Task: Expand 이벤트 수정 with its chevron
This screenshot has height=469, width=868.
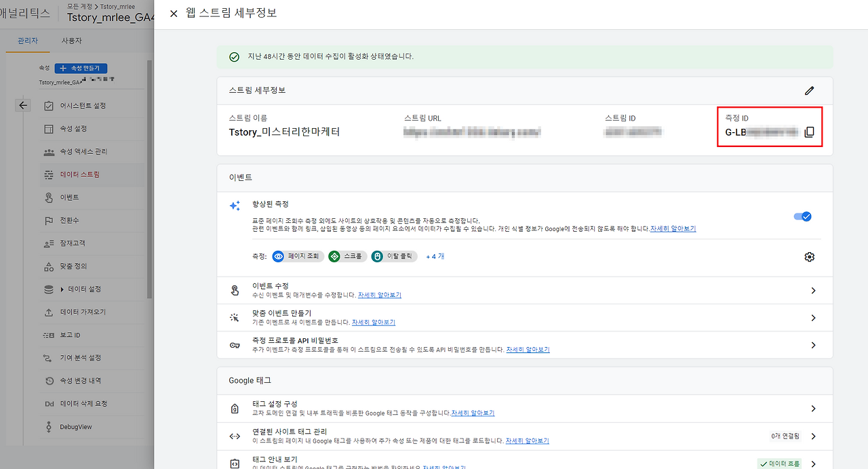Action: pos(813,289)
